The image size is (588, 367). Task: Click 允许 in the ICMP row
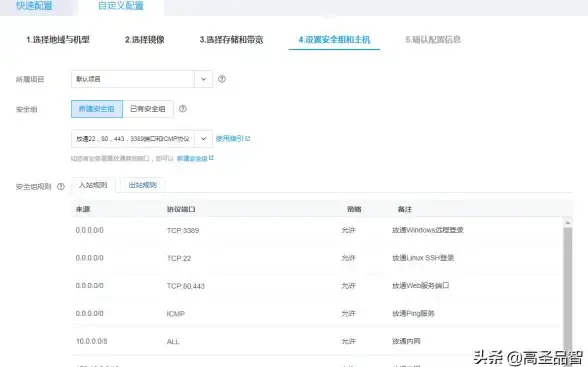pos(348,313)
